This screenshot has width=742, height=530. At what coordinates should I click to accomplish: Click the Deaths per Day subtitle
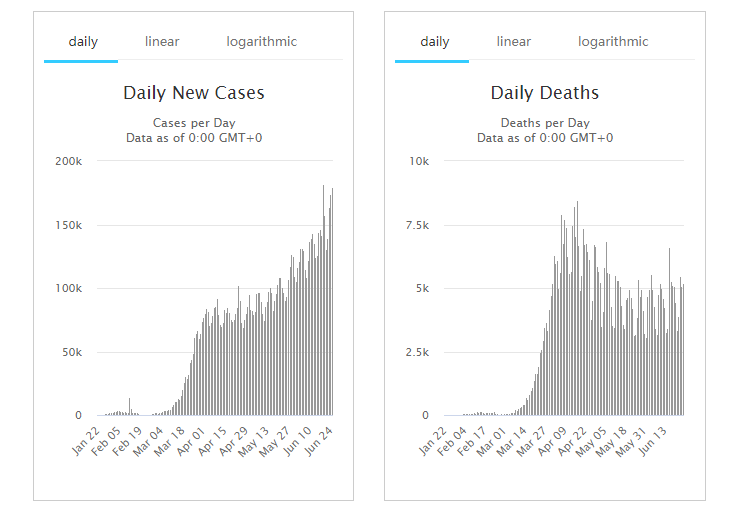544,123
